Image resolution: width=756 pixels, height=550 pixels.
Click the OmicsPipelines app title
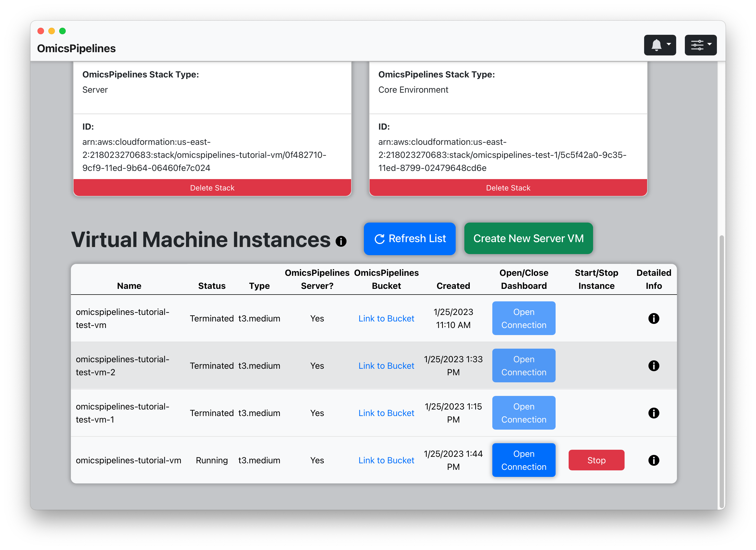click(76, 48)
